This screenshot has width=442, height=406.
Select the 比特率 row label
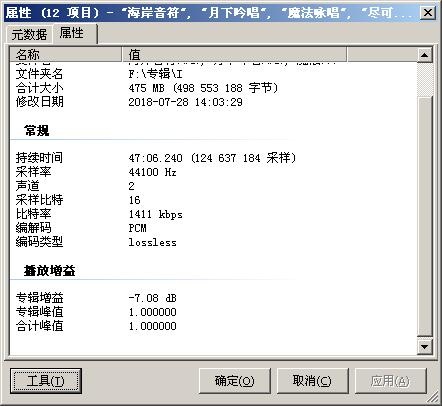pos(33,214)
